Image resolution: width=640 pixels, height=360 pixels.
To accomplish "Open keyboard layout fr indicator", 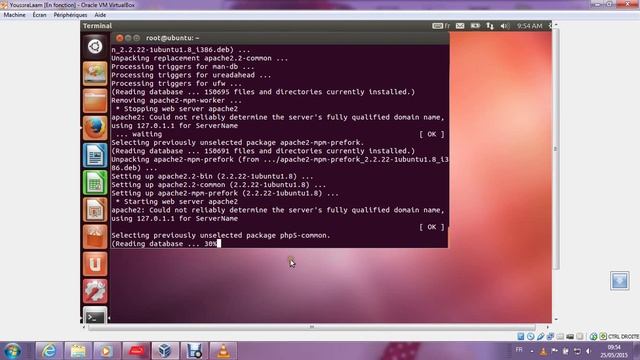I will point(441,26).
